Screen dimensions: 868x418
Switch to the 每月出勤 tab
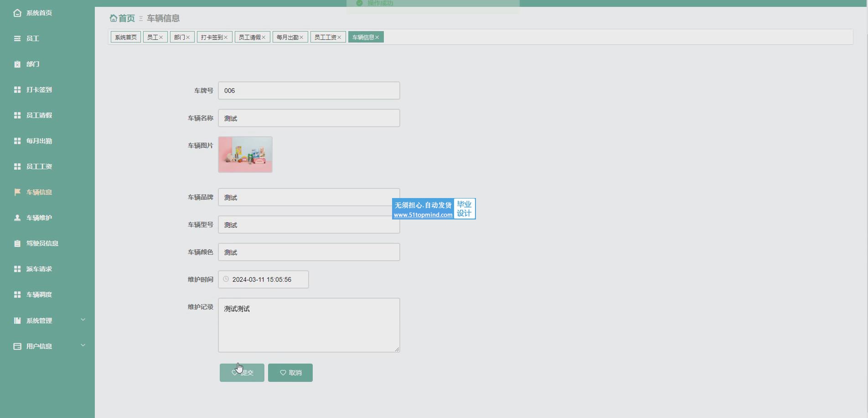pyautogui.click(x=287, y=37)
